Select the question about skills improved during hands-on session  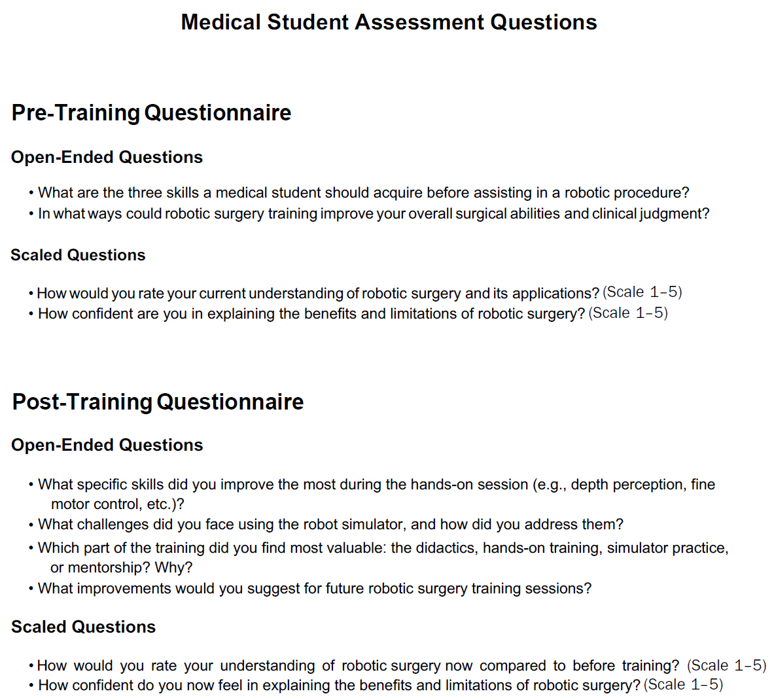tap(376, 484)
